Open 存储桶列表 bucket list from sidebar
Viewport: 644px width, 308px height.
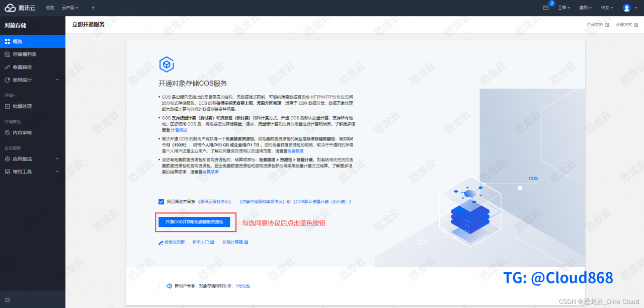(29, 54)
